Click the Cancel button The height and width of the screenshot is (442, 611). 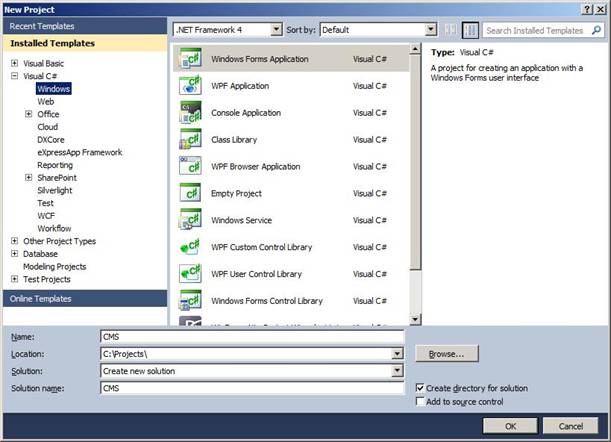click(x=570, y=426)
